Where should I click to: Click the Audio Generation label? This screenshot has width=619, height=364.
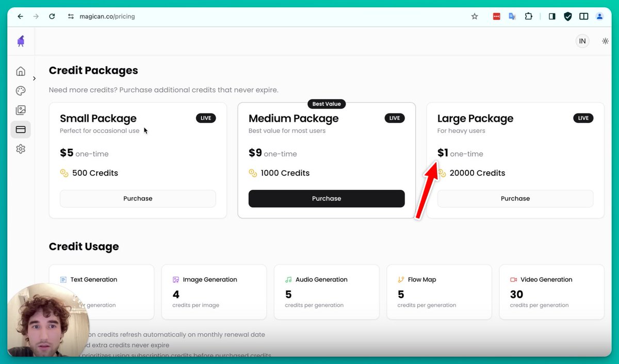pos(321,279)
